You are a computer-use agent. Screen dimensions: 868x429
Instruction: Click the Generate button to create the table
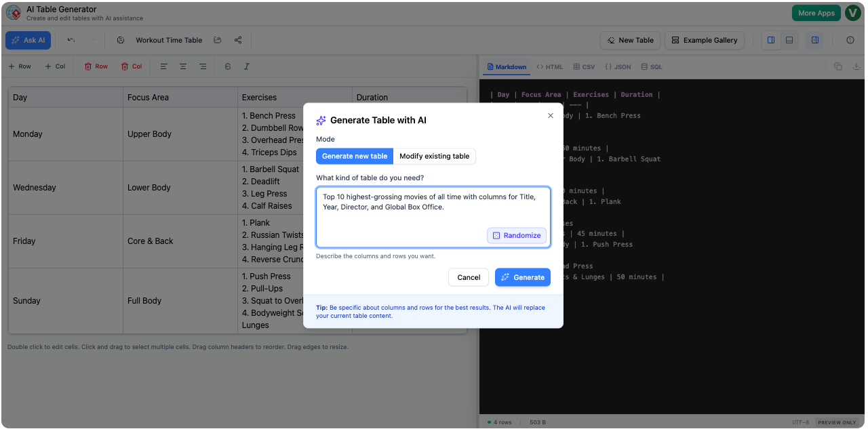point(522,277)
